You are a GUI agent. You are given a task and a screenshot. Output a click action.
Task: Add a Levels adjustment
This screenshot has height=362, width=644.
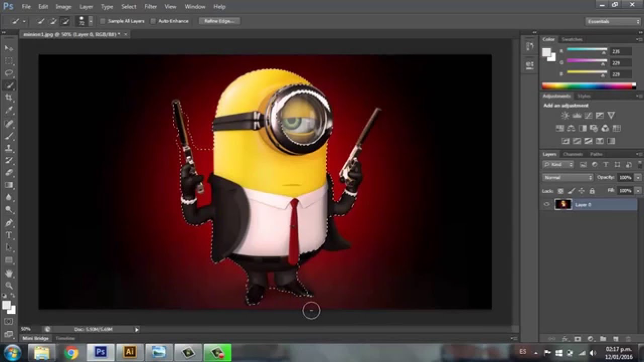coord(577,116)
